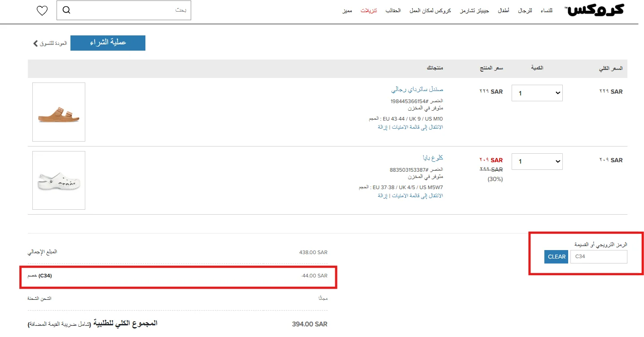644x337 pixels.
Task: Click the المبلغ الإجمالي subtotal label
Action: [43, 252]
